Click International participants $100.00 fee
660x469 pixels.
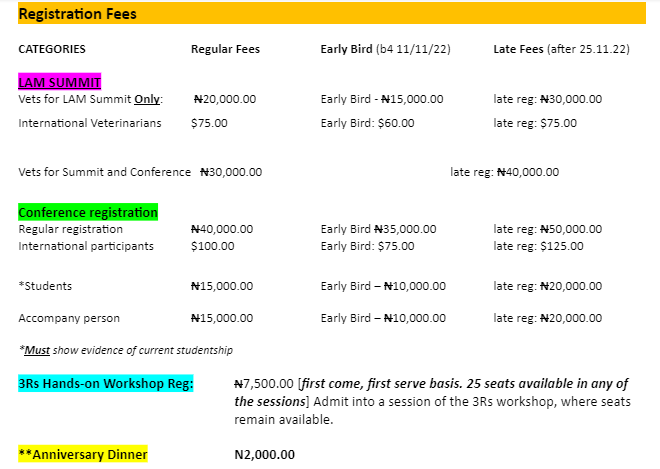pyautogui.click(x=213, y=246)
